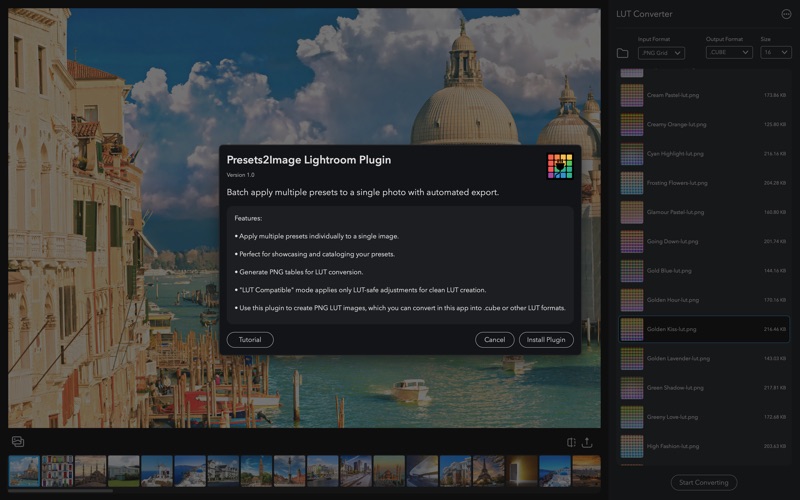Screen dimensions: 800x500
Task: Click the sample images gallery icon
Action: point(18,442)
